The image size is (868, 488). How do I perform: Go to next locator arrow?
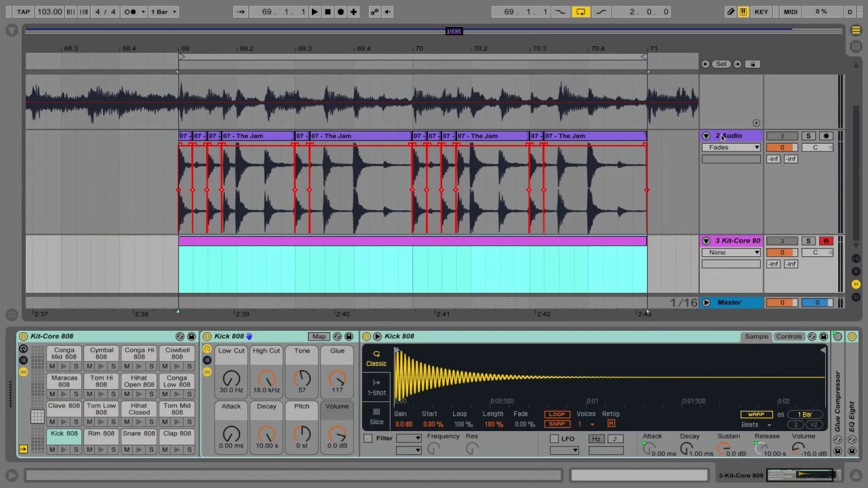[737, 64]
